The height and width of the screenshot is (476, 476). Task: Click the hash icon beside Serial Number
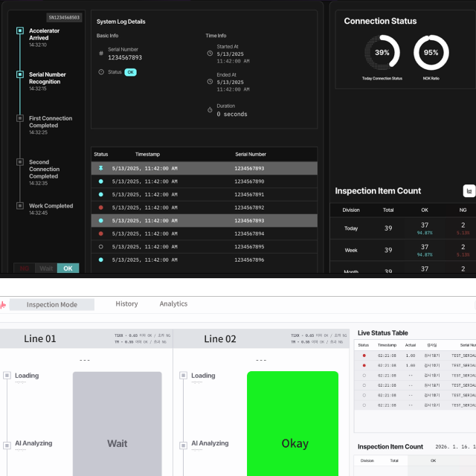[x=101, y=54]
